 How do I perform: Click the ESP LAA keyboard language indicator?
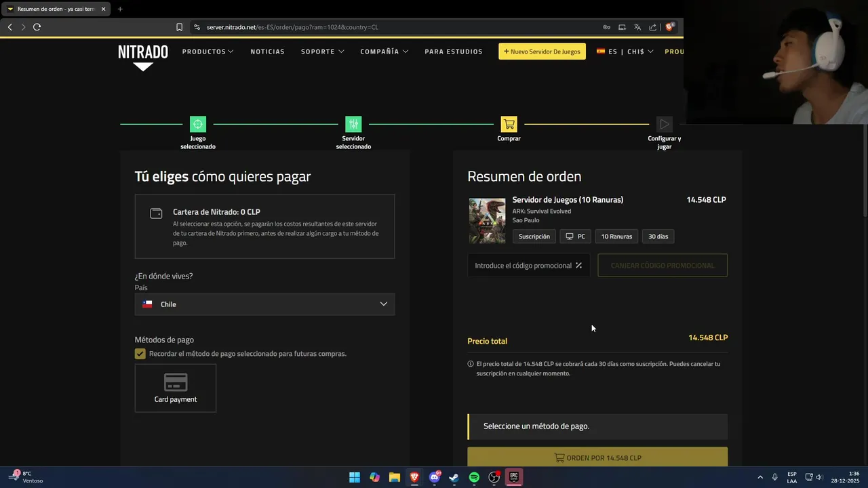792,477
